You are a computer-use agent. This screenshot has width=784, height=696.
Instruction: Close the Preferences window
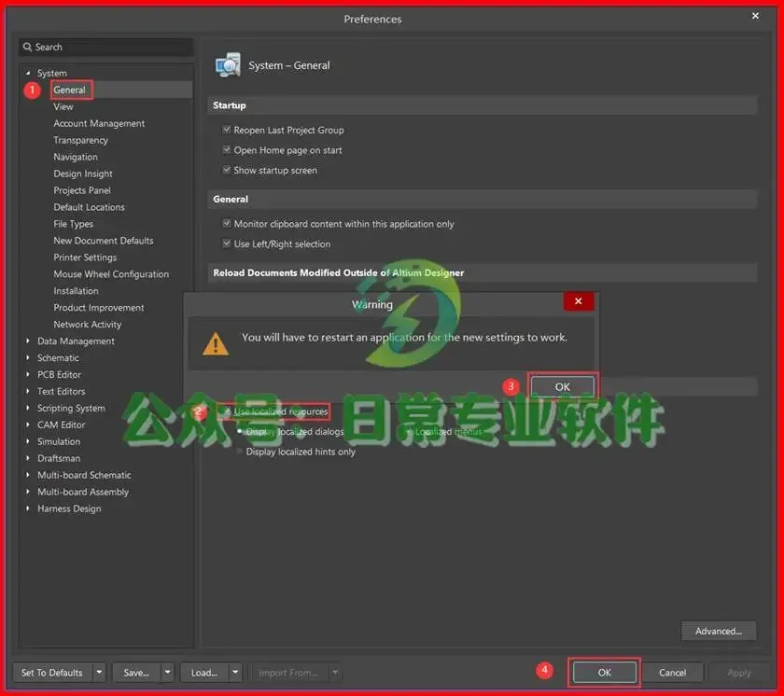755,16
